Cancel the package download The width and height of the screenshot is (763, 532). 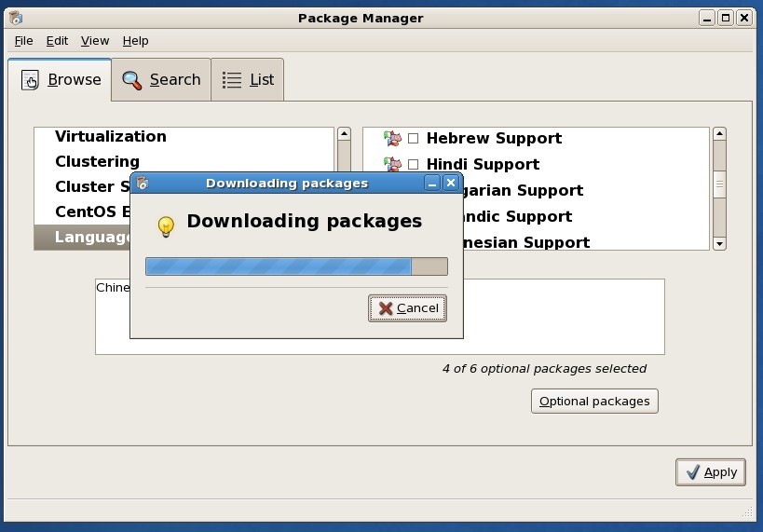(407, 308)
